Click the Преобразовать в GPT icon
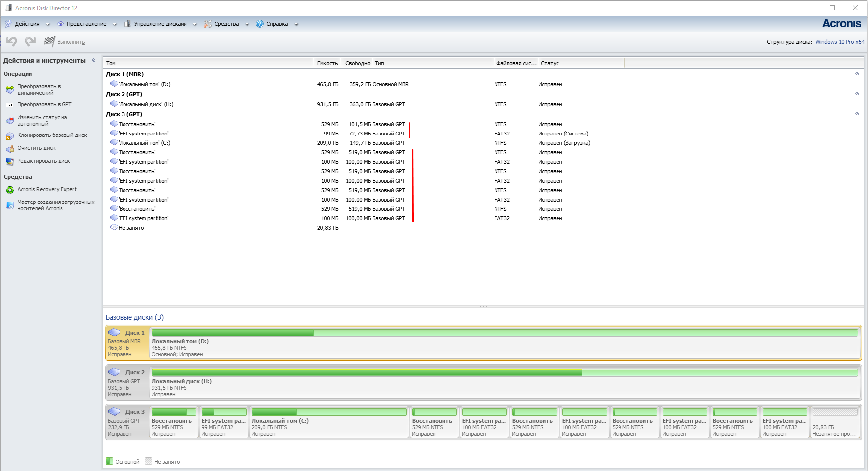 (x=10, y=105)
